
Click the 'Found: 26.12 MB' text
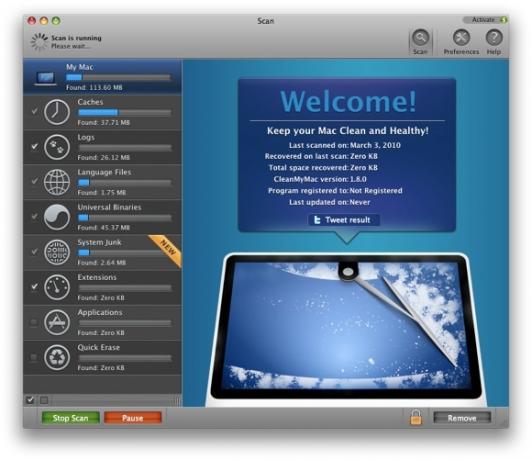coord(103,157)
